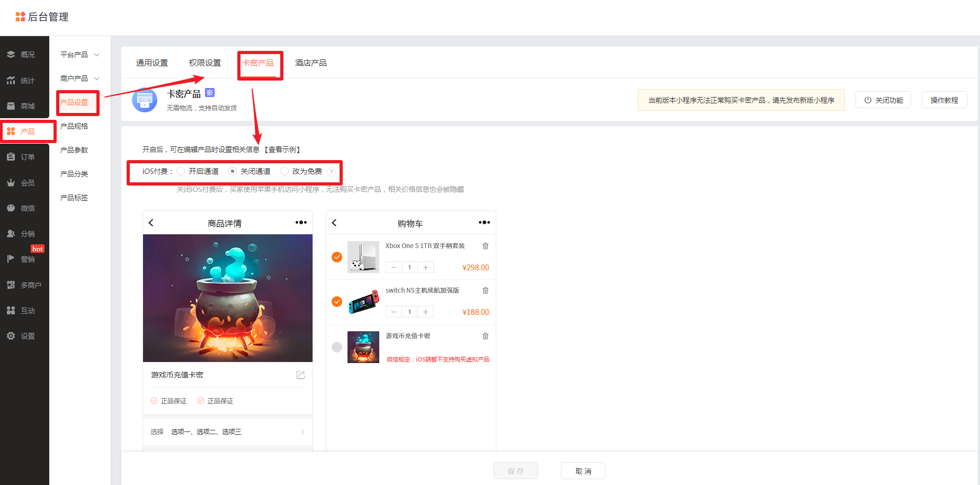Open 产品设置 in the submenu
Screen dimensions: 980x485
[74, 102]
